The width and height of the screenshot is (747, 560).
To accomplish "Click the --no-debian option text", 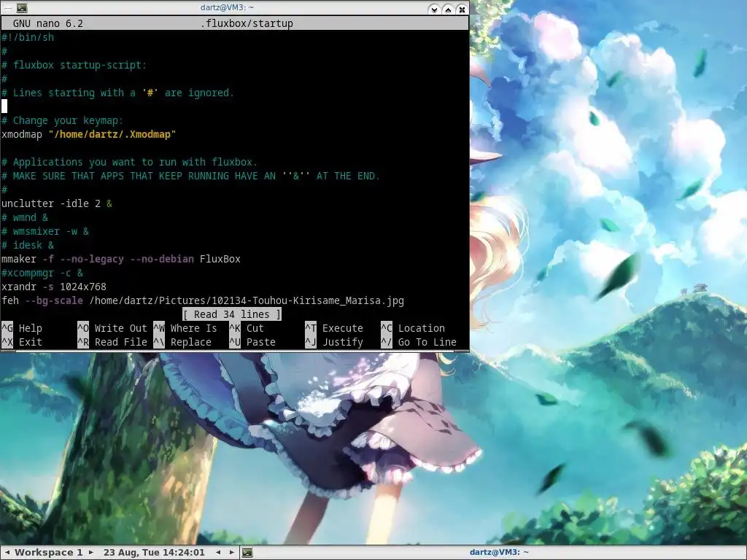I will tap(162, 259).
